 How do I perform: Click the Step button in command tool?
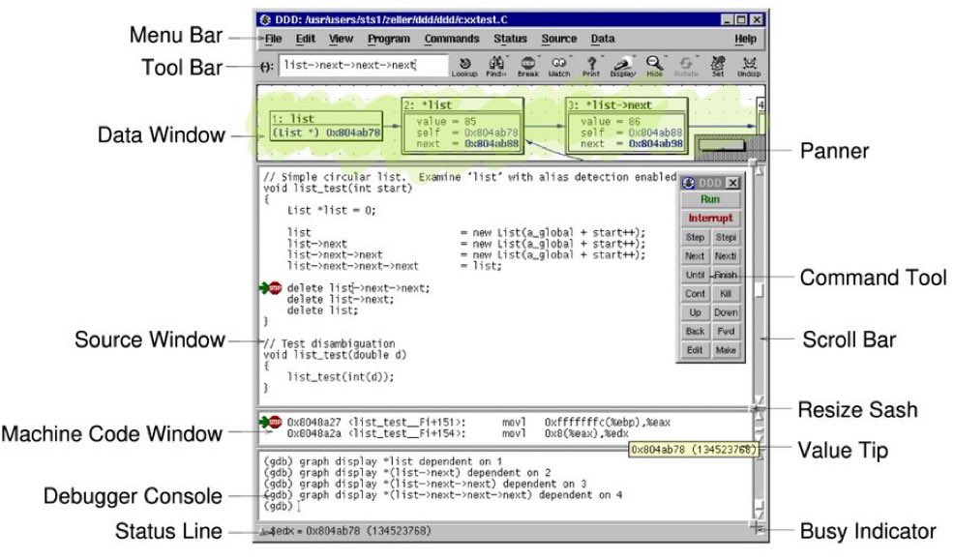tap(695, 237)
